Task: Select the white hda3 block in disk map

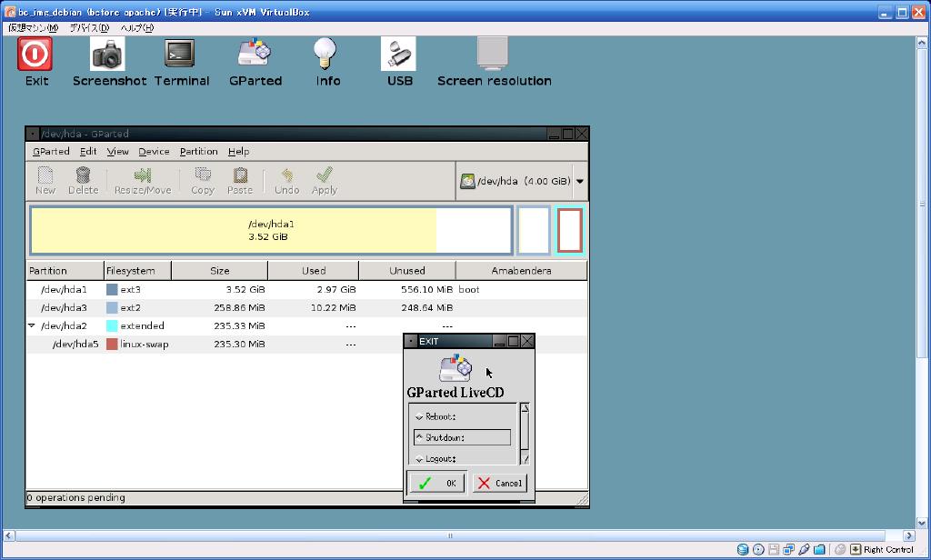Action: [534, 230]
